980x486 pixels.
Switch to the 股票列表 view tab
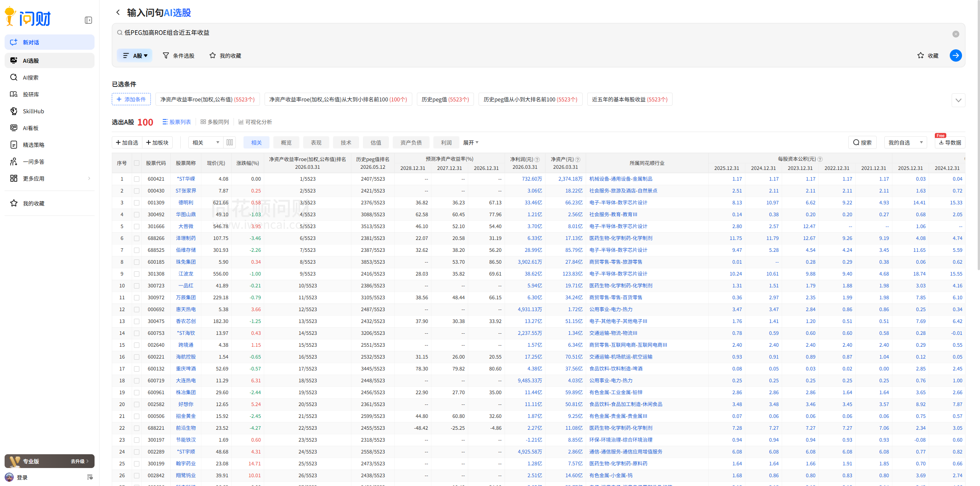(x=176, y=122)
